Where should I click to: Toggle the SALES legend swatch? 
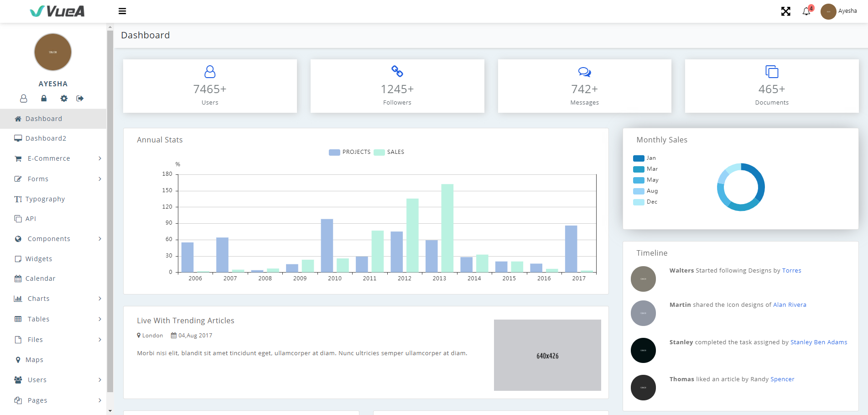379,152
